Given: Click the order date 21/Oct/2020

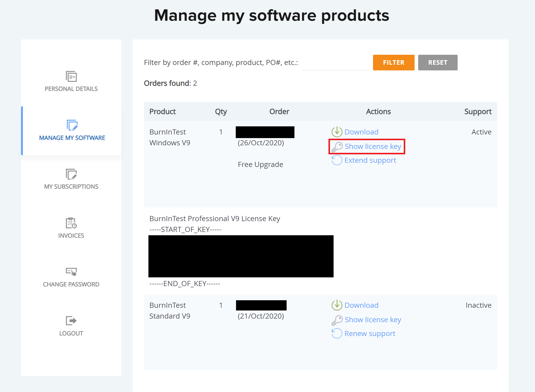Looking at the screenshot, I should point(261,316).
